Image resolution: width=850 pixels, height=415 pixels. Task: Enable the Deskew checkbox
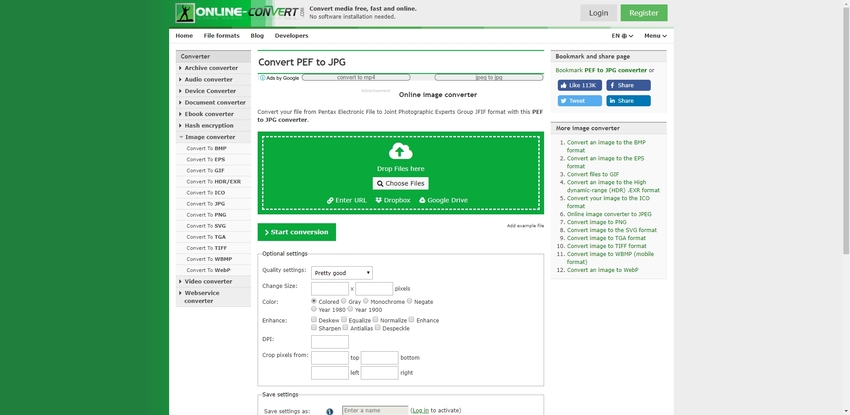coord(314,320)
